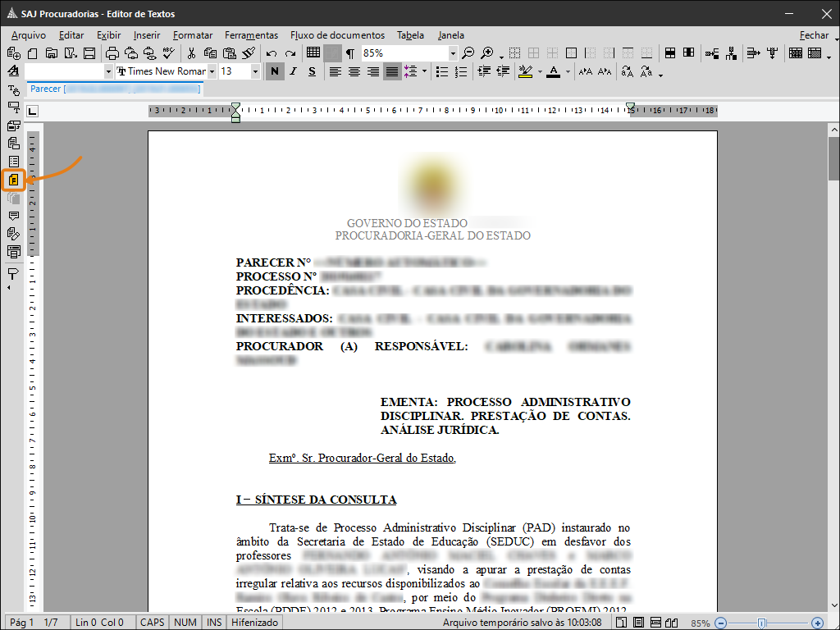The image size is (840, 630).
Task: Select the Parecer document tab
Action: (x=115, y=89)
